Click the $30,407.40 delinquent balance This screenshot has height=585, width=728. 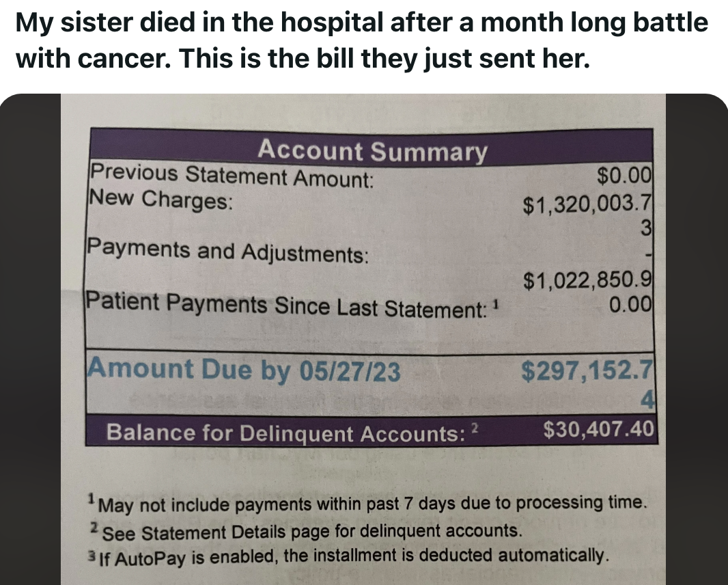click(598, 429)
